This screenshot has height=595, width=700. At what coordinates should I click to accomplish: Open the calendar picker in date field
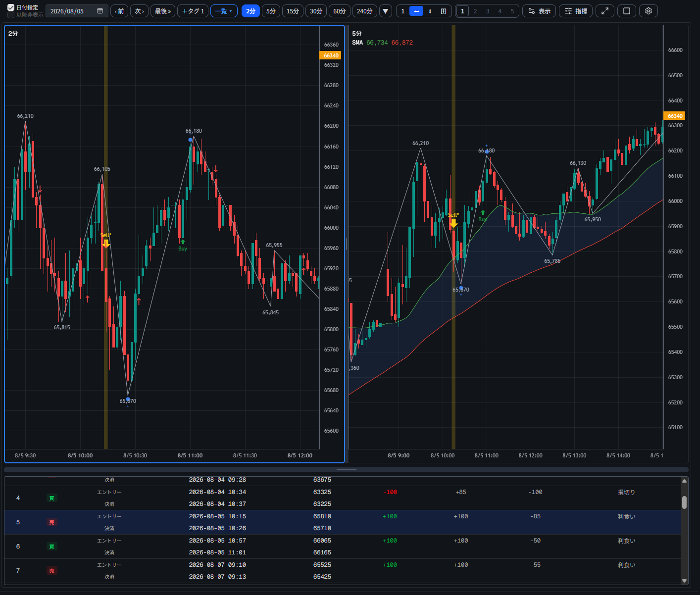[x=100, y=11]
